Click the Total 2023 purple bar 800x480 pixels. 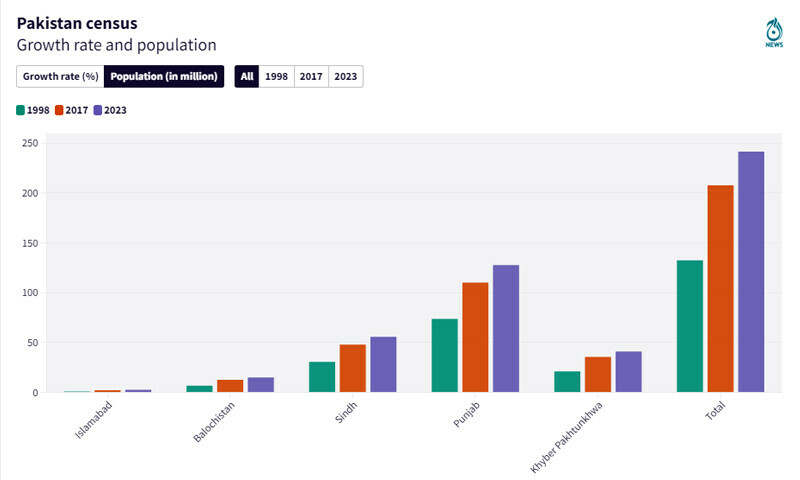(751, 272)
